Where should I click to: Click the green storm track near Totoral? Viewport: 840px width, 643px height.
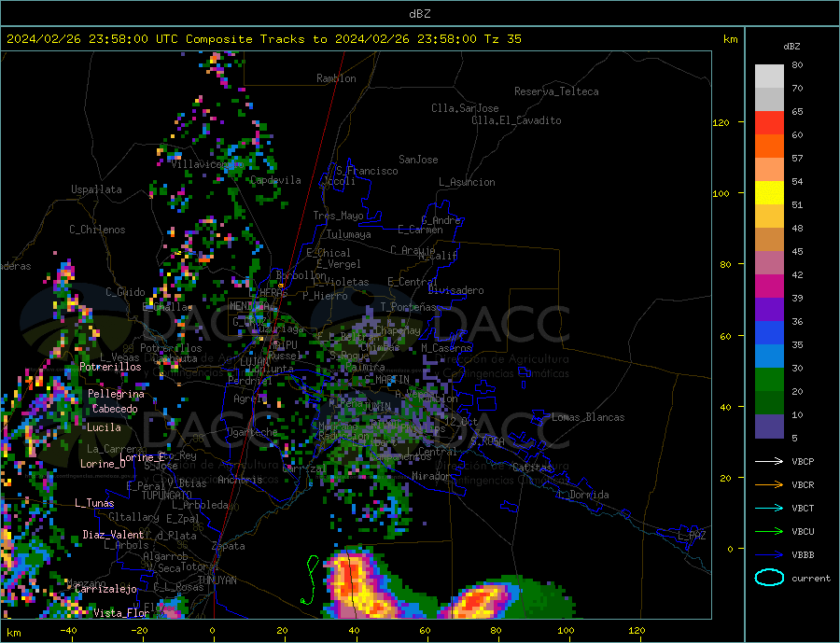tap(310, 580)
